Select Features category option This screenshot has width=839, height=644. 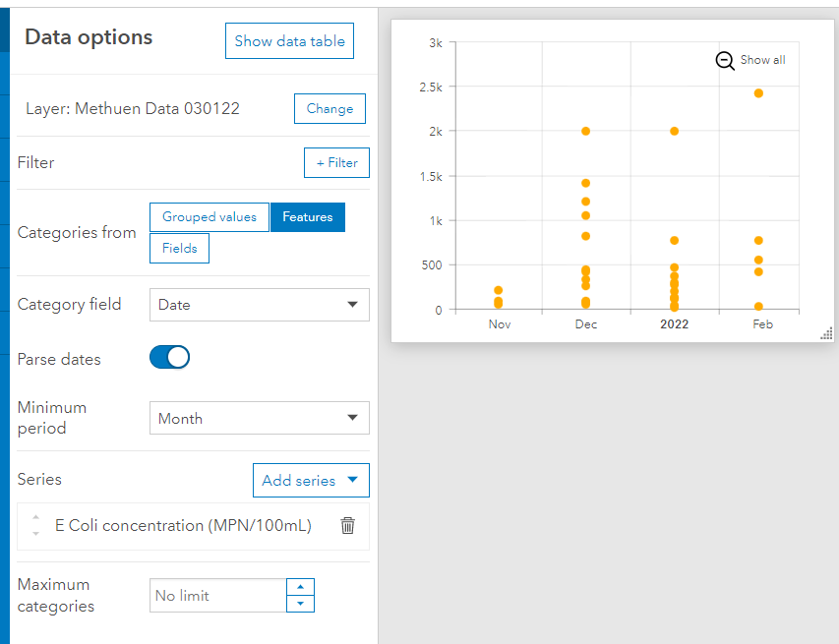307,217
